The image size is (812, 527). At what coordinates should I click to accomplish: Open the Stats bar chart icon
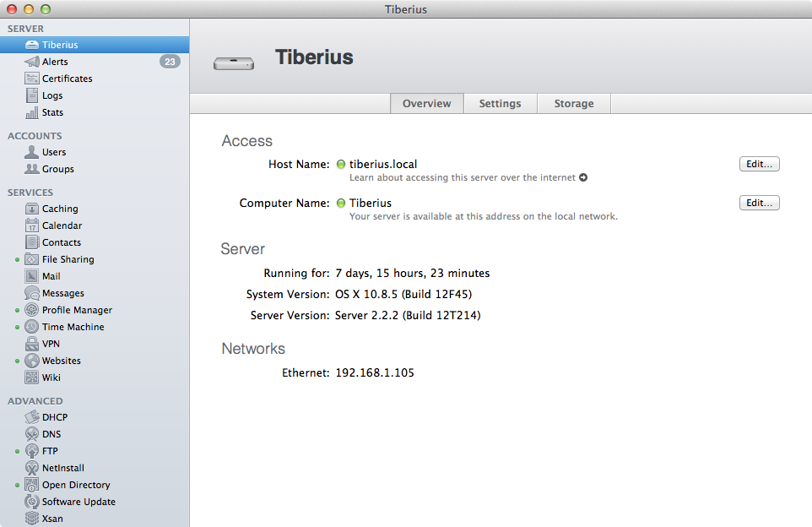point(32,112)
